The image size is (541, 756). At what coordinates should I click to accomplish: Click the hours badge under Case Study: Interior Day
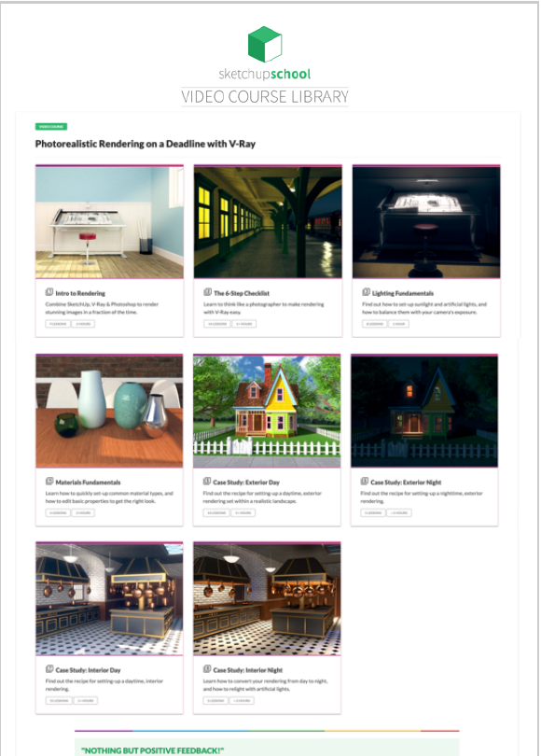tap(86, 700)
